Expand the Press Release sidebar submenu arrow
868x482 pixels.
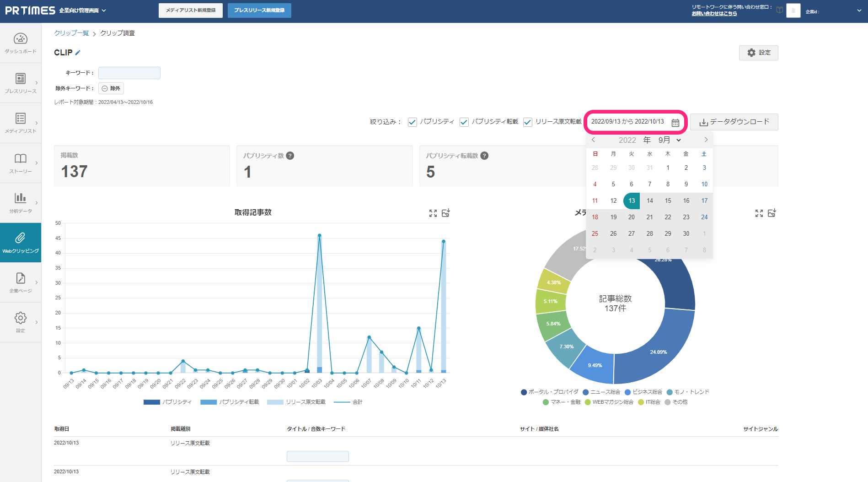tap(36, 83)
